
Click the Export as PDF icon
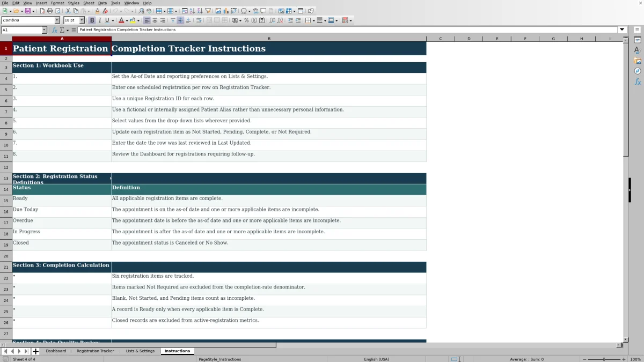tap(43, 11)
